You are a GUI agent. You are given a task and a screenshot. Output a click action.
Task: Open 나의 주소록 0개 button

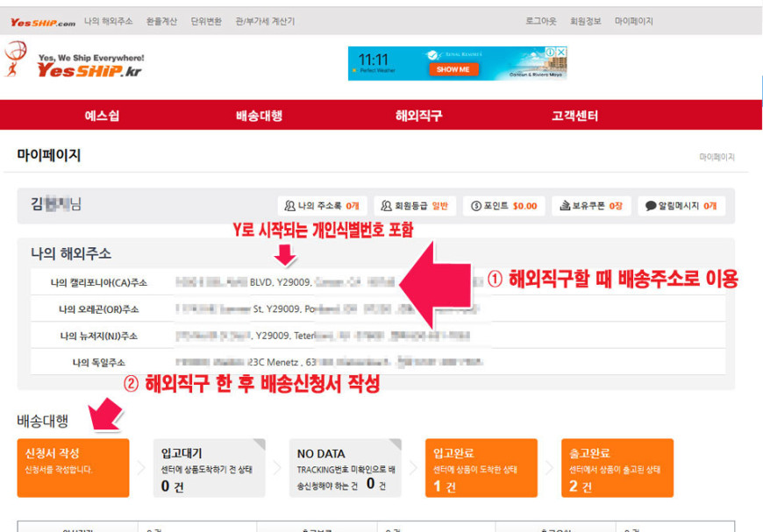coord(322,206)
